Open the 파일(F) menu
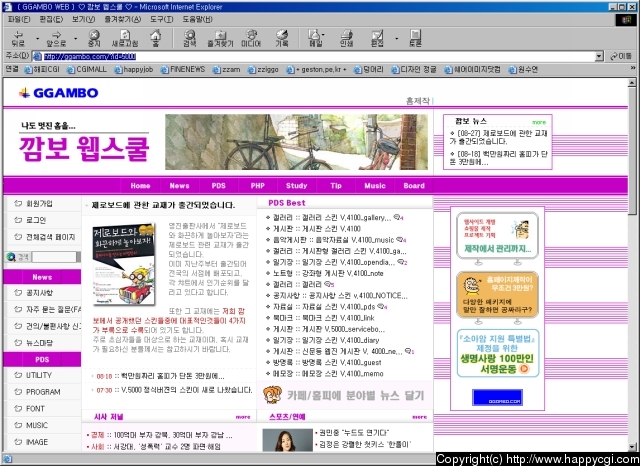Image resolution: width=640 pixels, height=466 pixels. (x=19, y=19)
